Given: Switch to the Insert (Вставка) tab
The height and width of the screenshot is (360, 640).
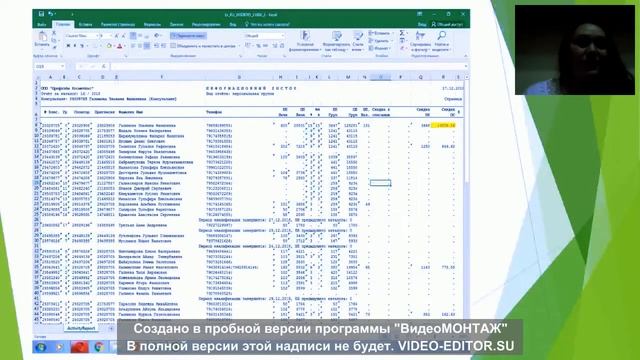Looking at the screenshot, I should coord(85,24).
